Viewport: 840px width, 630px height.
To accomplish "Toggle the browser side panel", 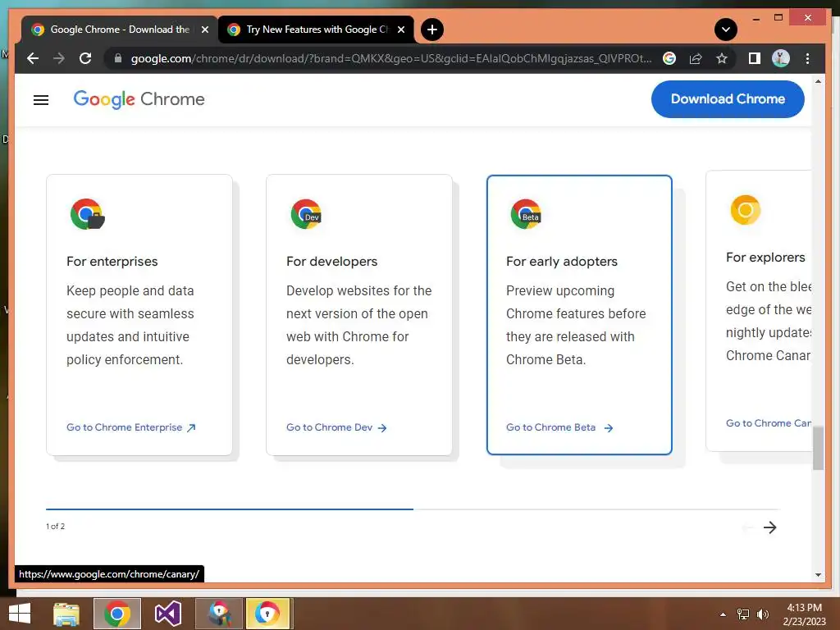I will pyautogui.click(x=755, y=58).
